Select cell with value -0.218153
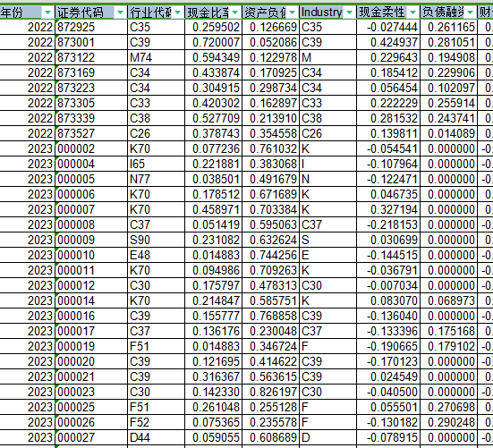The image size is (493, 448). point(388,224)
